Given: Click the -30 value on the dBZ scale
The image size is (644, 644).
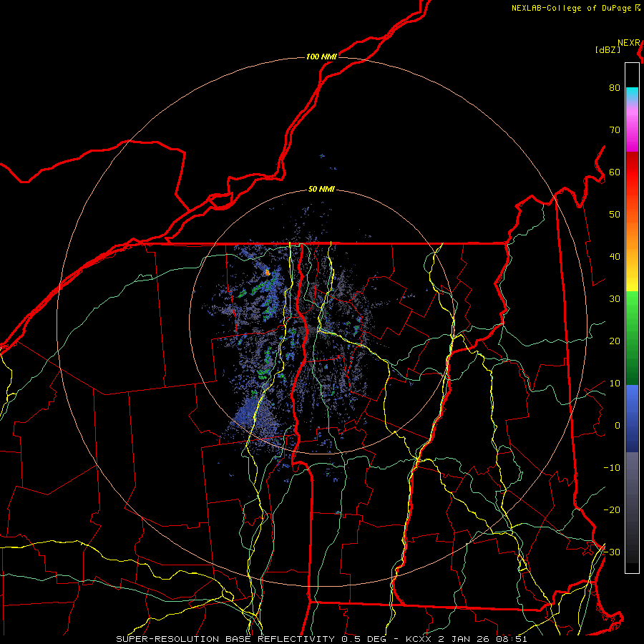Looking at the screenshot, I should (612, 552).
